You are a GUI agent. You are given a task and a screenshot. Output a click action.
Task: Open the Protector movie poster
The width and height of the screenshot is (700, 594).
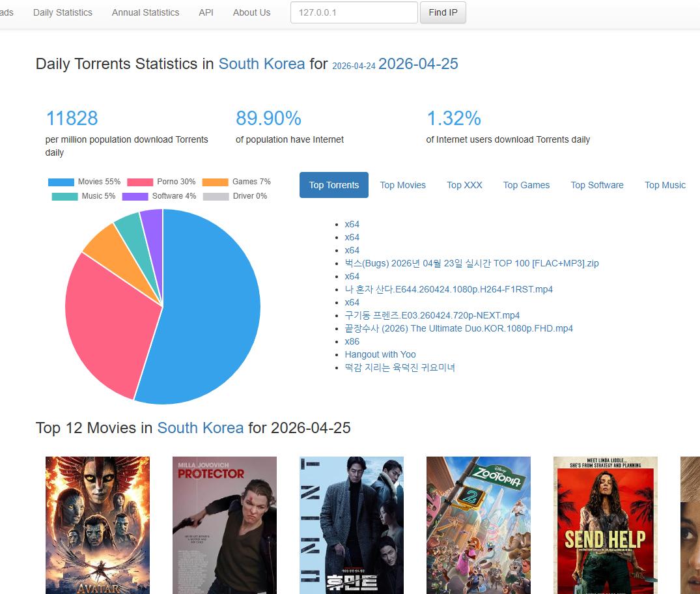(x=225, y=525)
